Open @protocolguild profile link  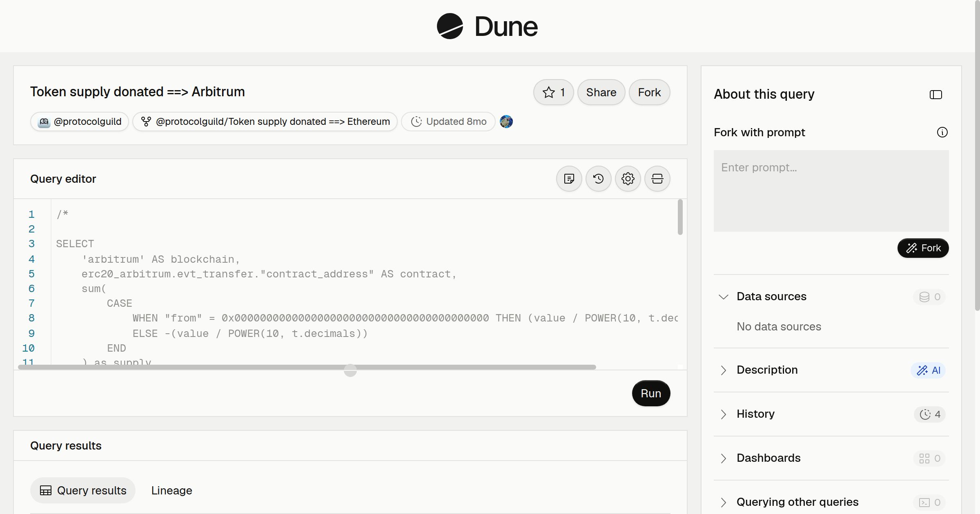click(x=80, y=122)
